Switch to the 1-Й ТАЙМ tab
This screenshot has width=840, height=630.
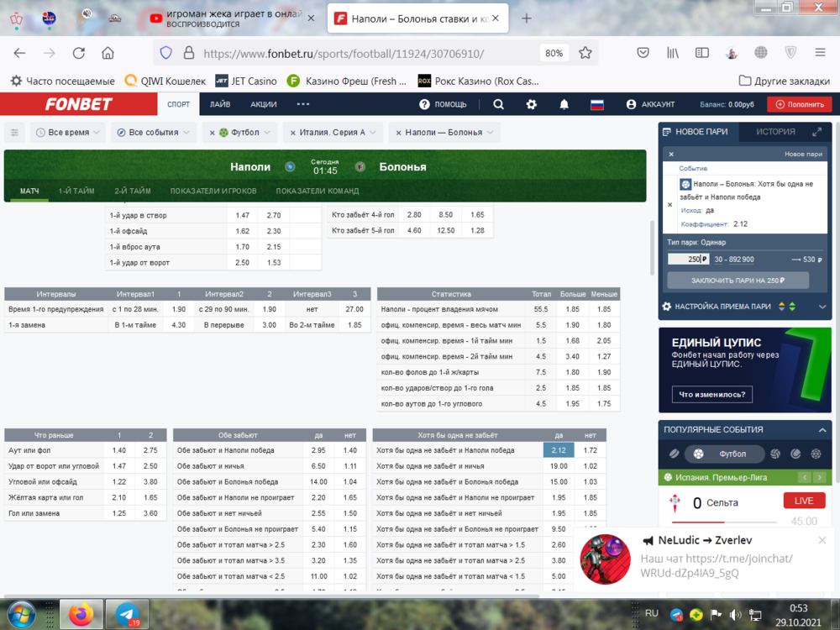pos(76,191)
